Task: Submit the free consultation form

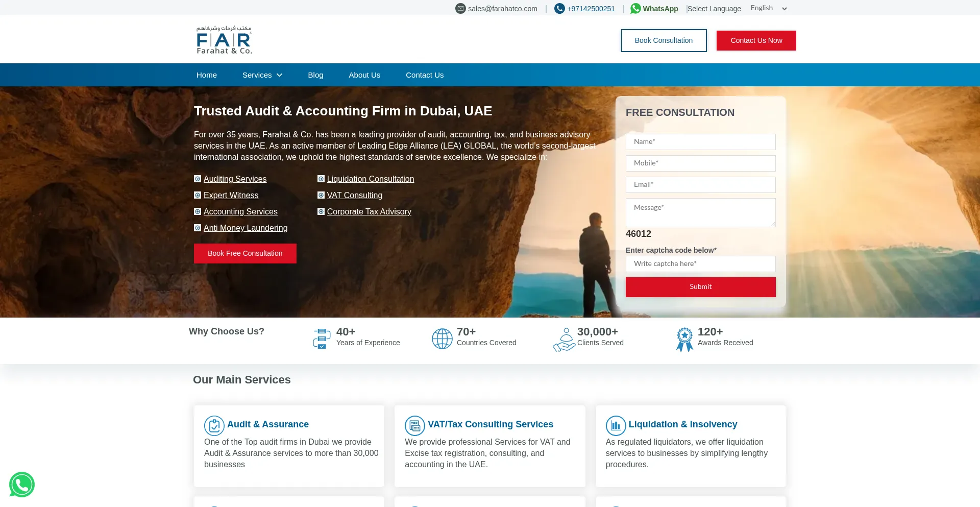Action: [700, 287]
